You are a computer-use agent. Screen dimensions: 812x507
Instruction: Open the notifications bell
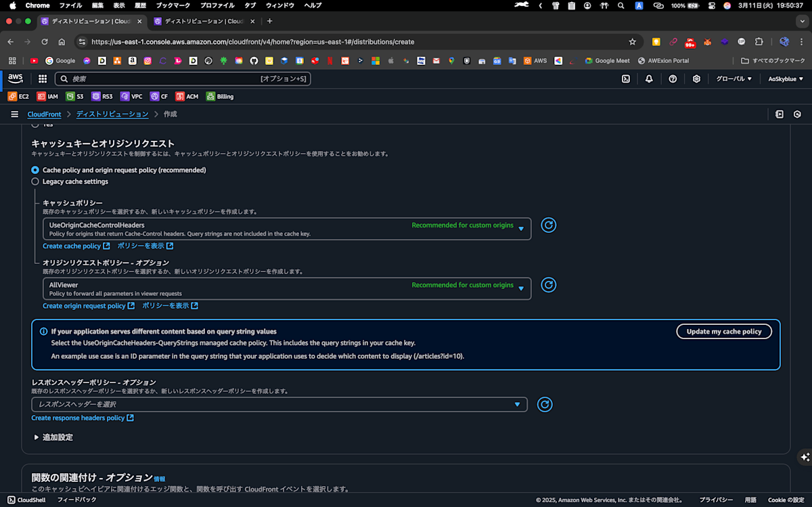tap(649, 79)
